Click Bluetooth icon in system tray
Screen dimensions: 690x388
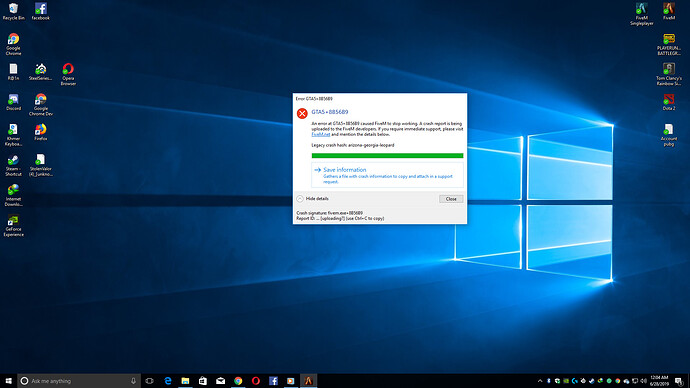[x=549, y=381]
